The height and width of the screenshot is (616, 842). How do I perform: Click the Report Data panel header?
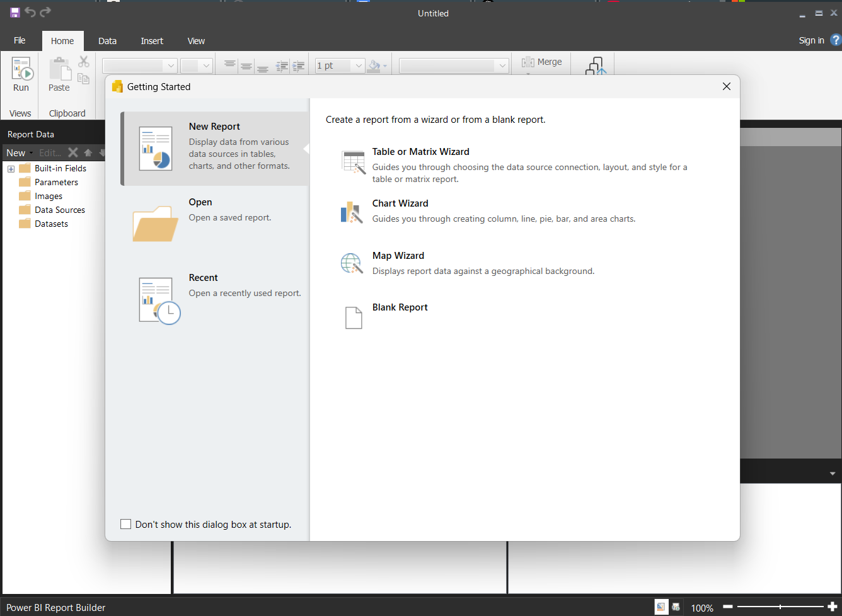[31, 134]
